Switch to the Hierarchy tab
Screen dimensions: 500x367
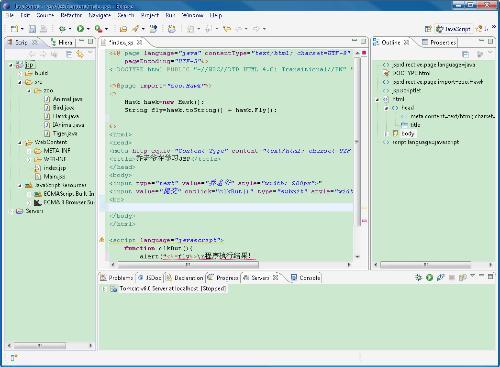pyautogui.click(x=62, y=42)
